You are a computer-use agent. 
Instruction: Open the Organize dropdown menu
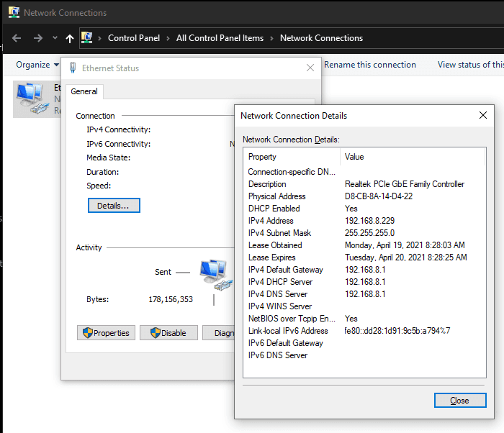[x=37, y=65]
